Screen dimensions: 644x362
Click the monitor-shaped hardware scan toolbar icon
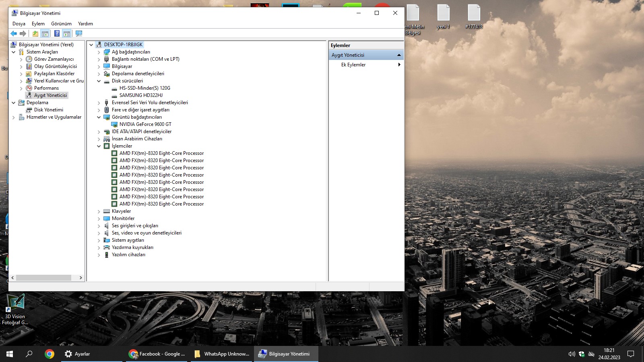tap(79, 34)
